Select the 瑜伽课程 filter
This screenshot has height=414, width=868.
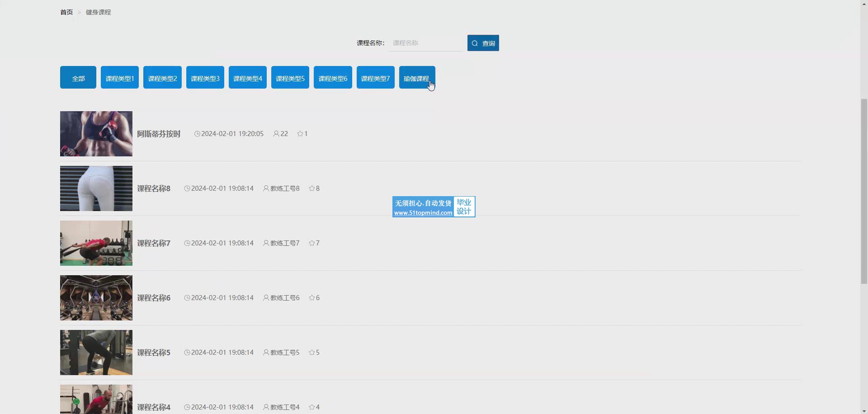point(417,77)
